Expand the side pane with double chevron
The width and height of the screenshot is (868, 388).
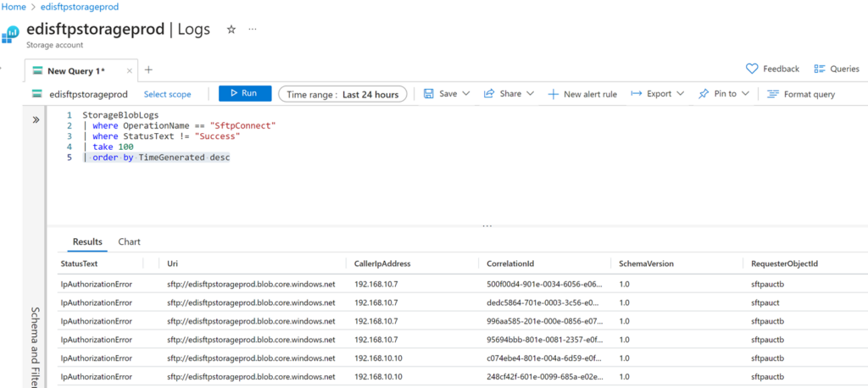pos(36,119)
